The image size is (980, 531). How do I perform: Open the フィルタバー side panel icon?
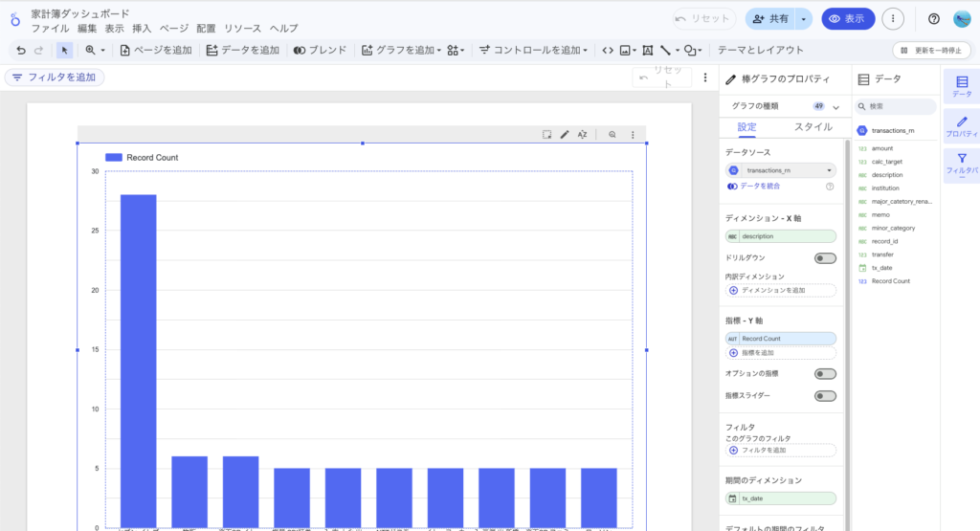pyautogui.click(x=961, y=165)
